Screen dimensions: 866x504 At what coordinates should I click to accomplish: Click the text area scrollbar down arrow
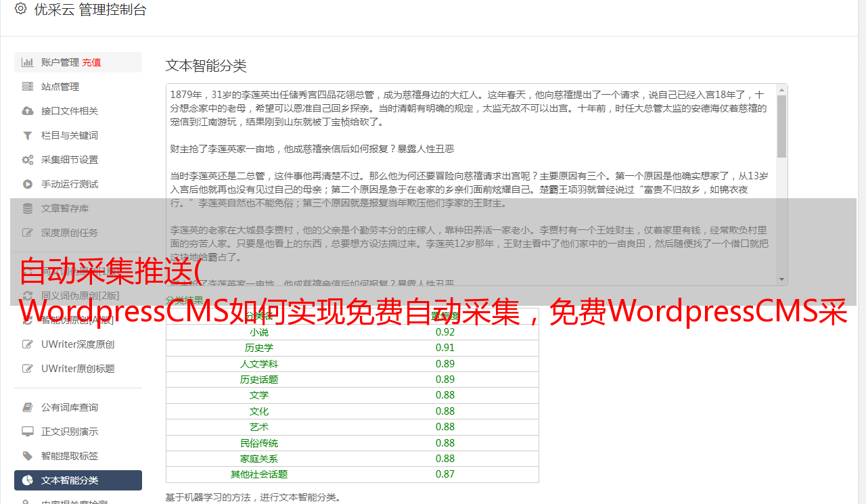click(x=782, y=279)
